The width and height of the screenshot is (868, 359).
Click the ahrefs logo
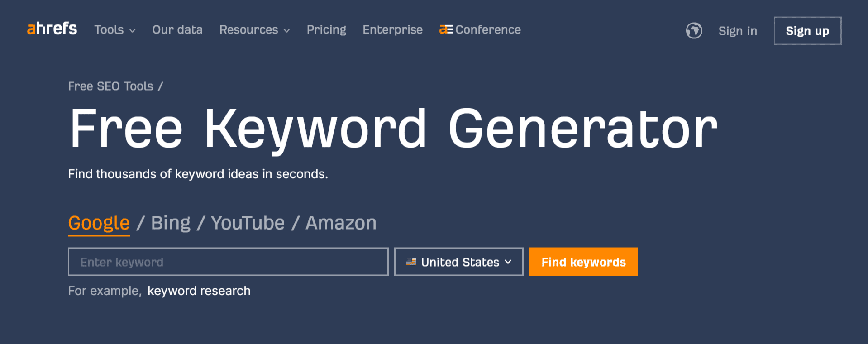click(x=52, y=29)
